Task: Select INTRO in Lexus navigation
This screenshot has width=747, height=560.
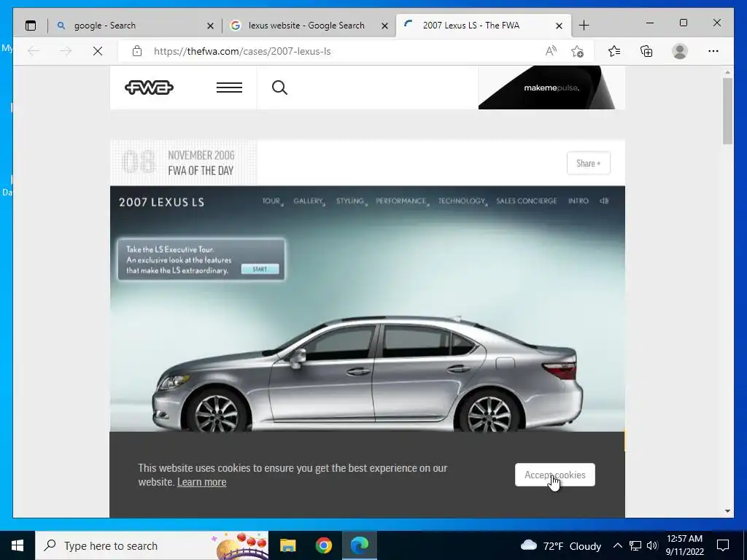Action: coord(578,201)
